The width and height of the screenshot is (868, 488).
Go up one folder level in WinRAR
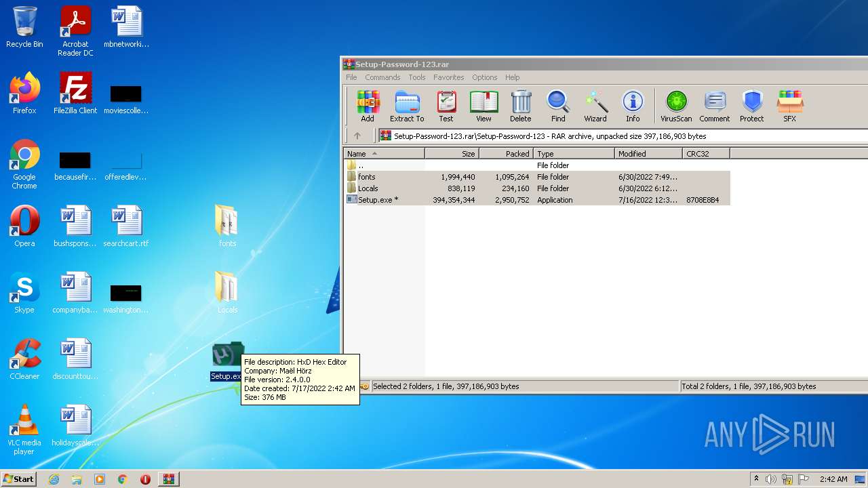click(357, 136)
